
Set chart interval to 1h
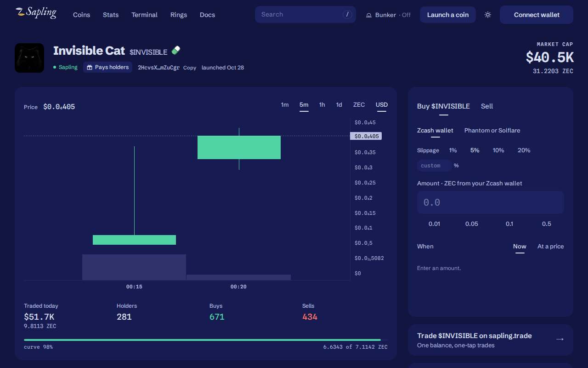322,105
